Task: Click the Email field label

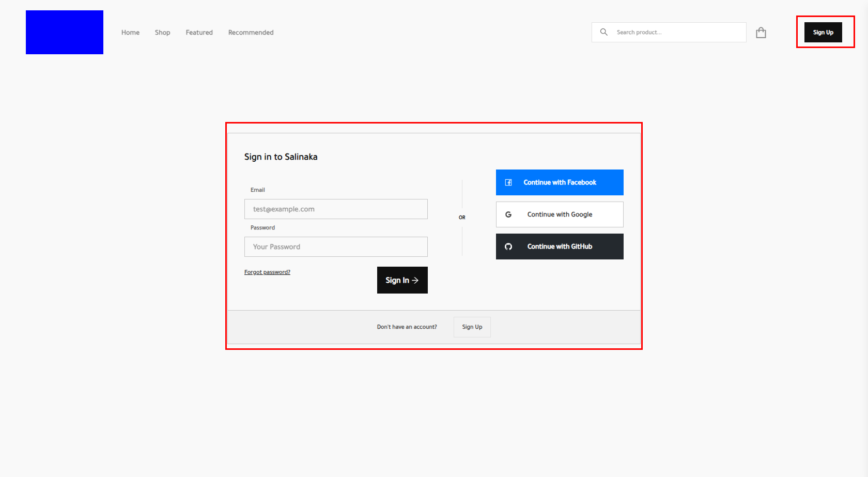Action: pos(257,190)
